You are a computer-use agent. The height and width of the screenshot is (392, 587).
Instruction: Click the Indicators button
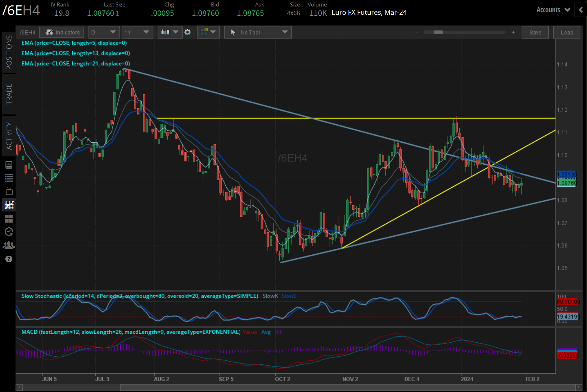(62, 32)
